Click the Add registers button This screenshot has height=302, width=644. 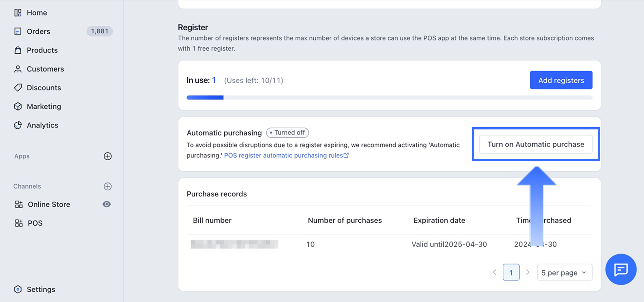(561, 80)
